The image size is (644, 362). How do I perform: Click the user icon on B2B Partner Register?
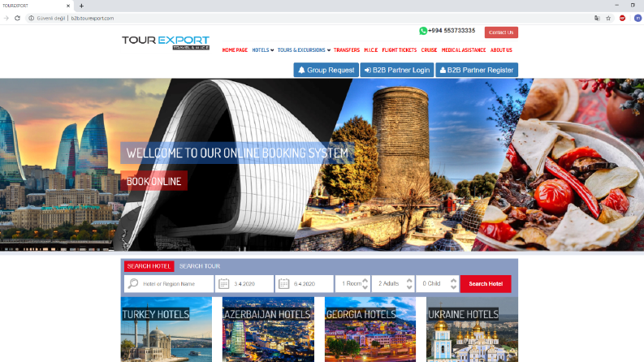click(x=443, y=70)
